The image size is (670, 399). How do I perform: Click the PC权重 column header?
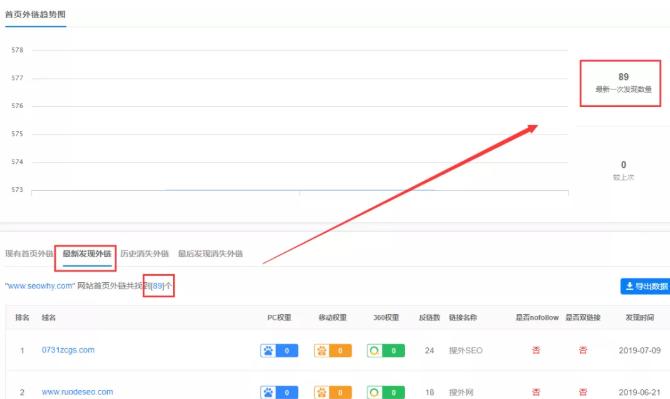coord(279,317)
